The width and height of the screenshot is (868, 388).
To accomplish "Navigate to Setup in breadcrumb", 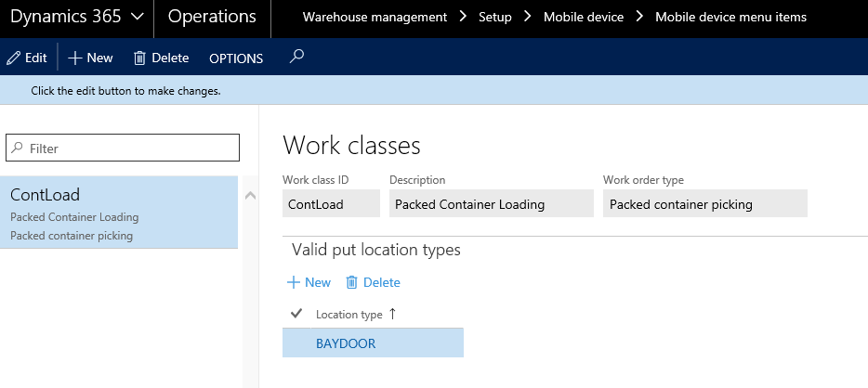I will 494,17.
